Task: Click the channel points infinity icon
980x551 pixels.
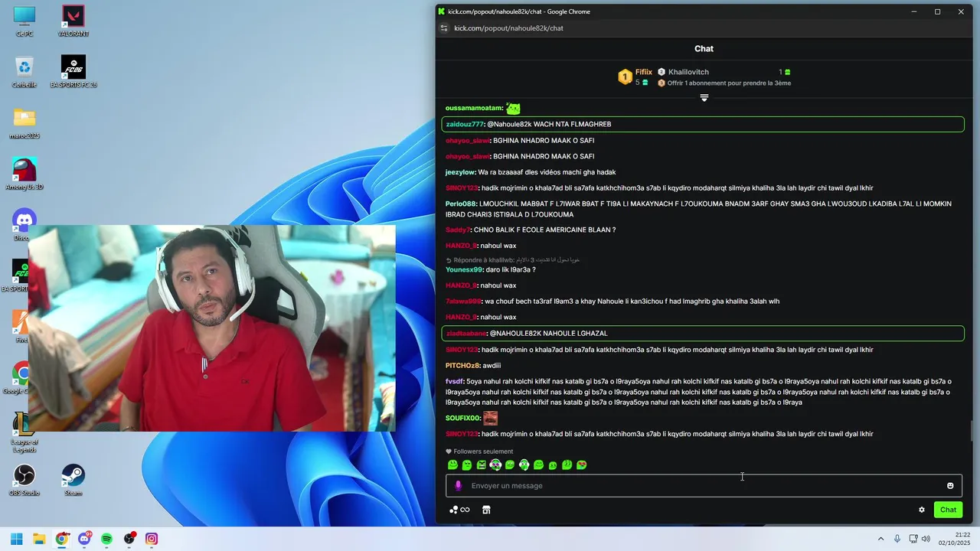Action: pyautogui.click(x=459, y=510)
